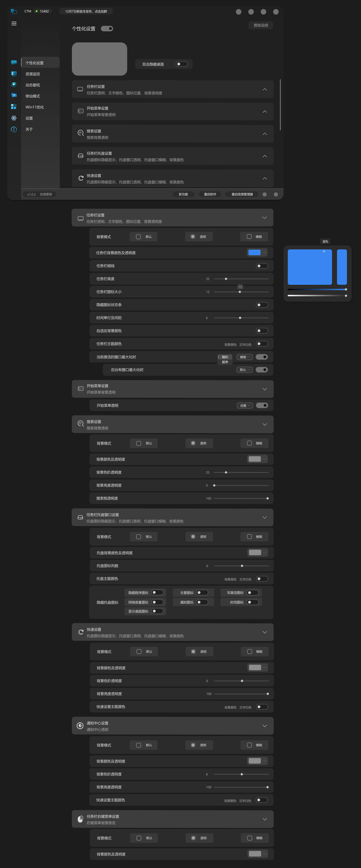
Task: Click the 重启资源管理器 button
Action: pos(242,194)
